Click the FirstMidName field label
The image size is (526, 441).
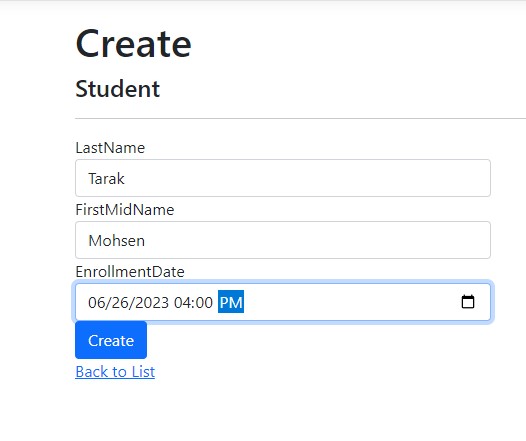(125, 210)
